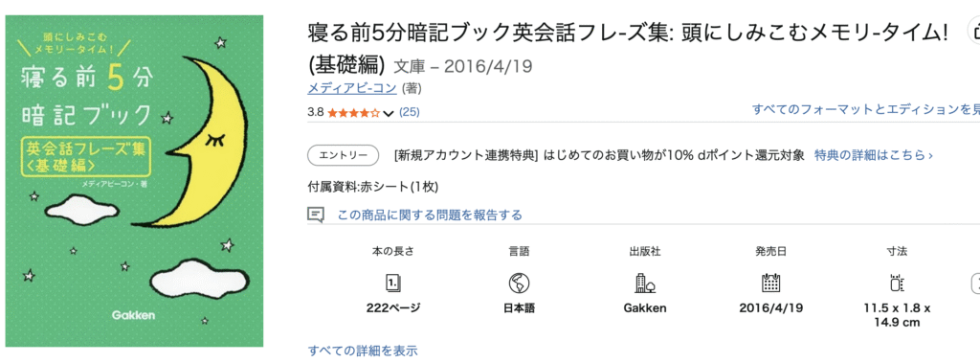This screenshot has height=363, width=980.
Task: Expand すべての詳細を表示
Action: (363, 351)
